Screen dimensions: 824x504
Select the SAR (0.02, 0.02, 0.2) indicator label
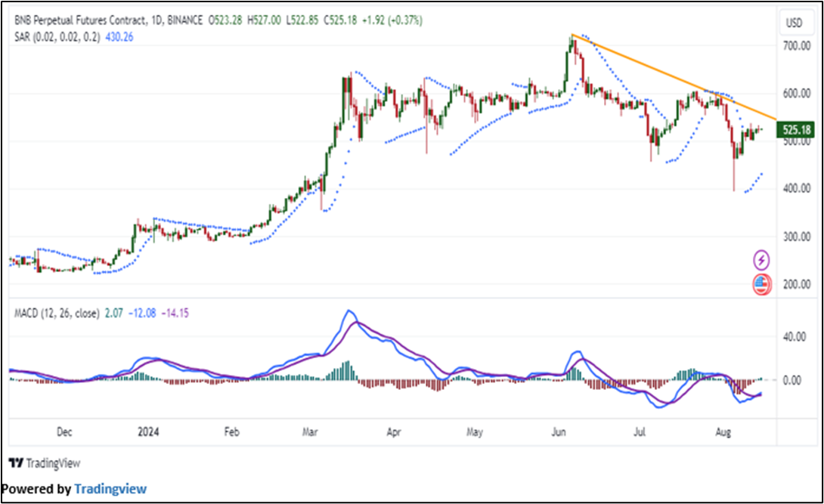(x=57, y=37)
